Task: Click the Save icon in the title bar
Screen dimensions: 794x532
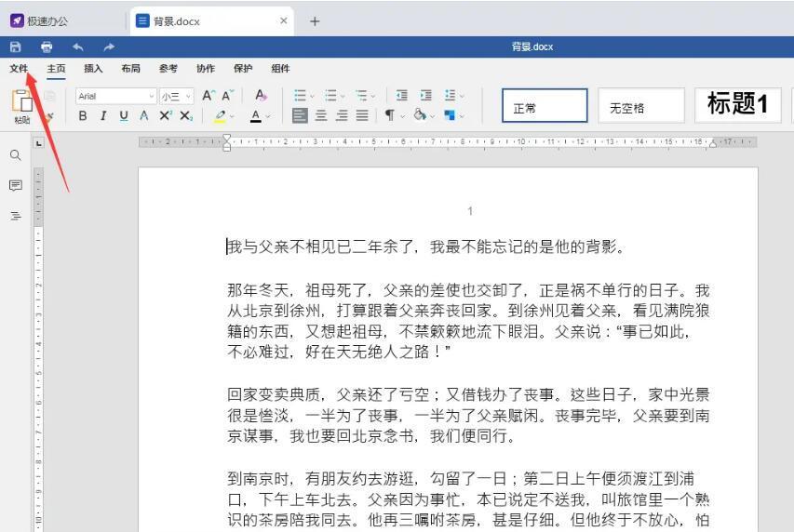Action: point(15,47)
